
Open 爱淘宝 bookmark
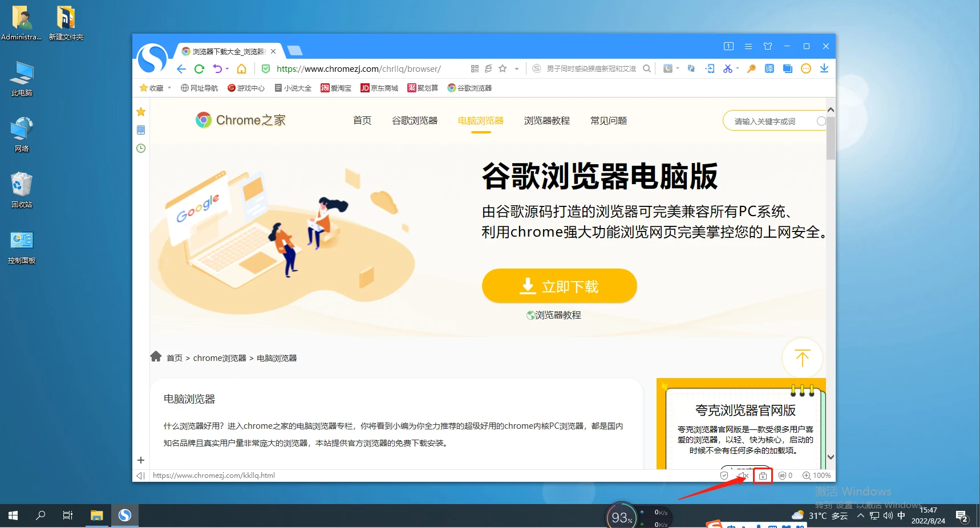coord(336,88)
